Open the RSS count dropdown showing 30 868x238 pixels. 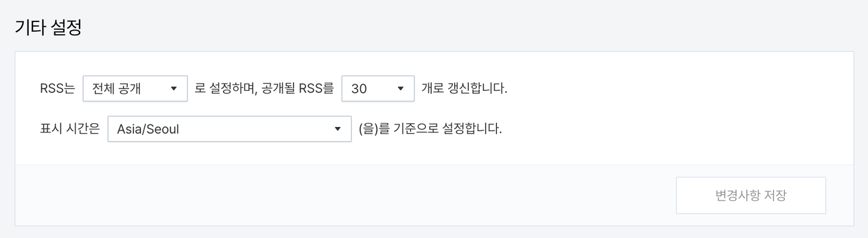pyautogui.click(x=378, y=88)
